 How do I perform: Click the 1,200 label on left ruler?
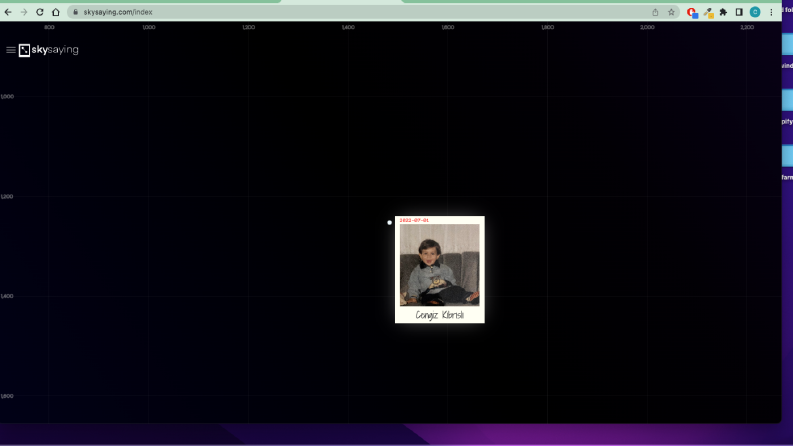[7, 196]
